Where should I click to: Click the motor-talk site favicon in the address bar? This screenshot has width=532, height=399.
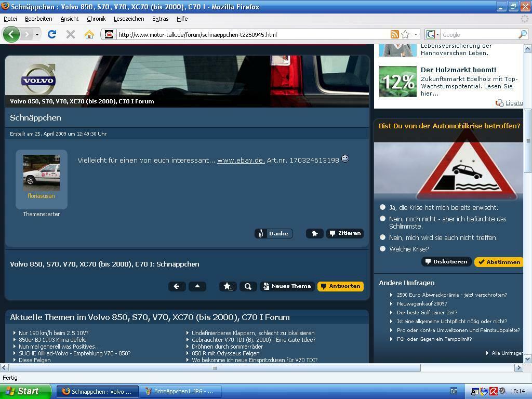(x=109, y=34)
